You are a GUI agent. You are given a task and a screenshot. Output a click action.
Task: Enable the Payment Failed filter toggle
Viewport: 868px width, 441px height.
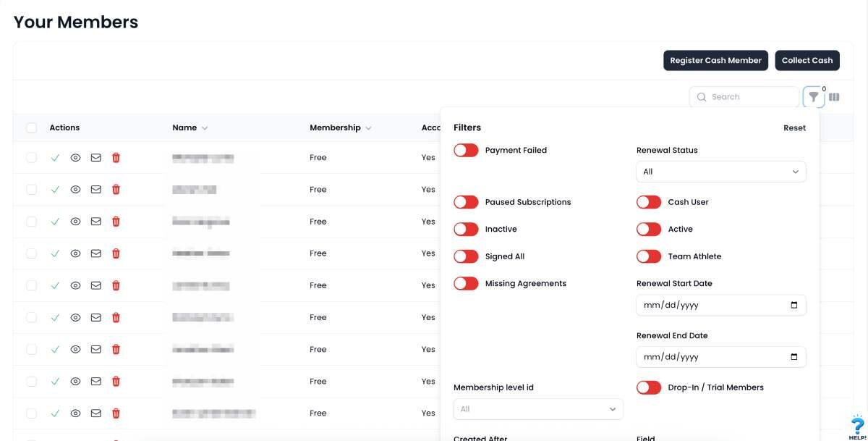466,150
